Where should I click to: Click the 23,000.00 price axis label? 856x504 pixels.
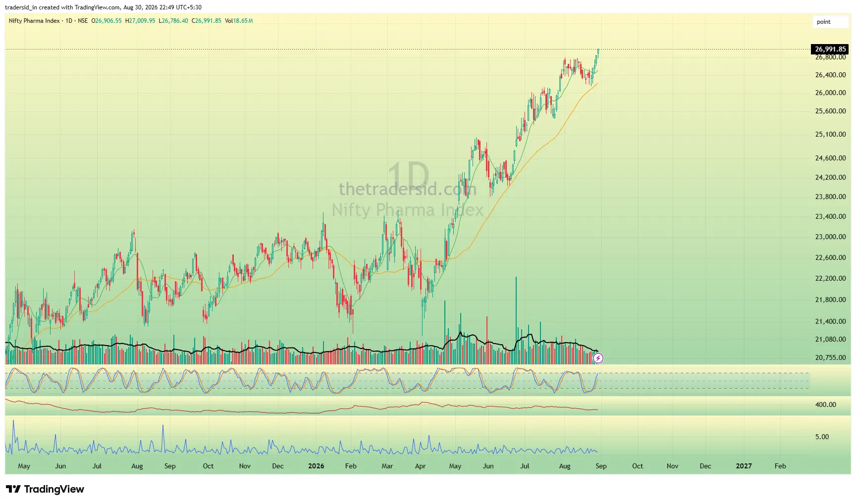[x=830, y=237]
